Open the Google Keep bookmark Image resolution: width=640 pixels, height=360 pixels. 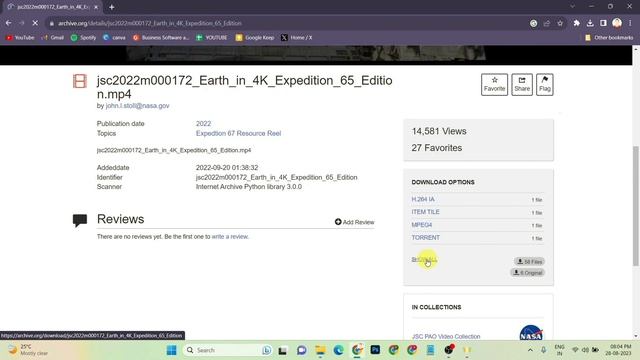(x=255, y=38)
